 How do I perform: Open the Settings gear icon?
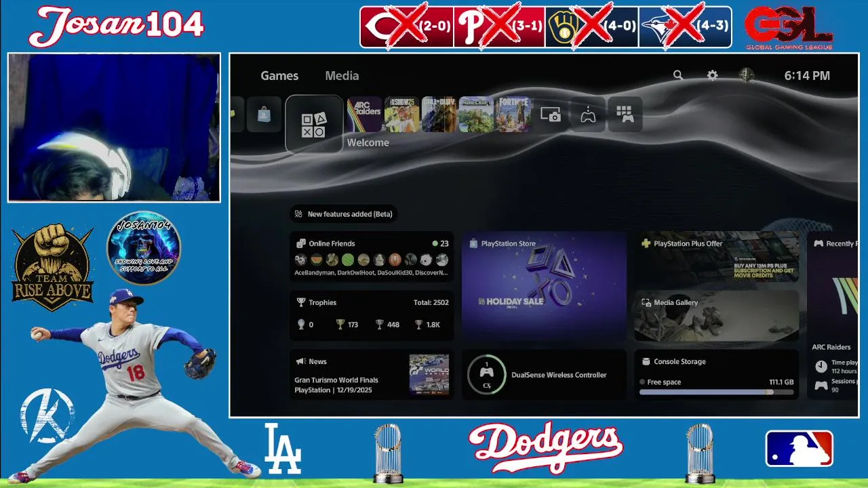pyautogui.click(x=712, y=75)
